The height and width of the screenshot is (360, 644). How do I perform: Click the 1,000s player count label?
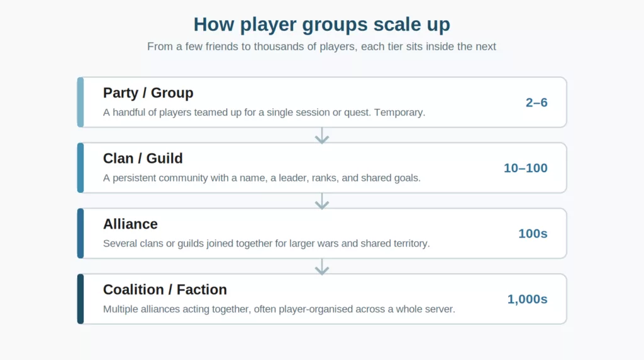pyautogui.click(x=527, y=299)
